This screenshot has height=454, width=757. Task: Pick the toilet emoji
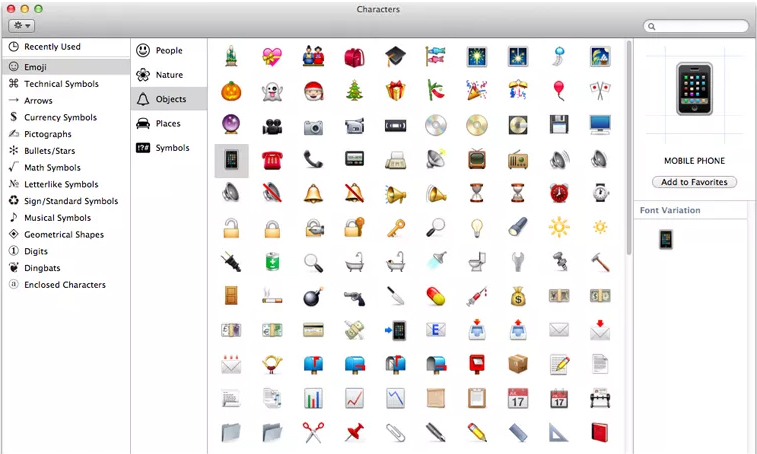coord(477,262)
